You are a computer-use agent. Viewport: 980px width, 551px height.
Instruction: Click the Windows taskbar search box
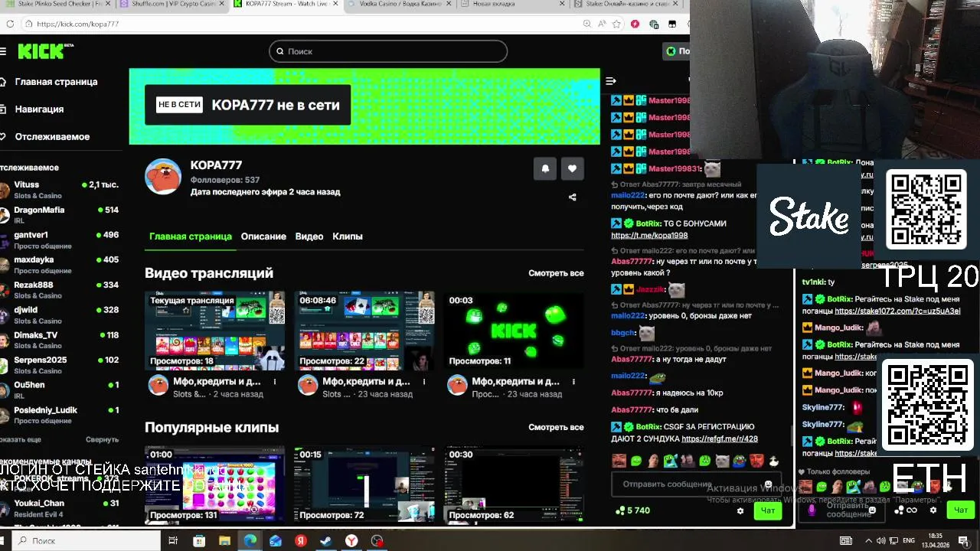coord(86,541)
